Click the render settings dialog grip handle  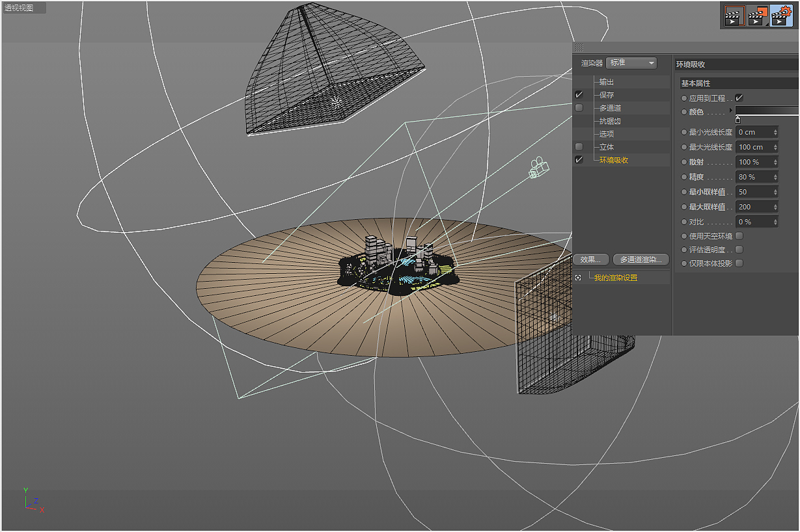coord(579,47)
